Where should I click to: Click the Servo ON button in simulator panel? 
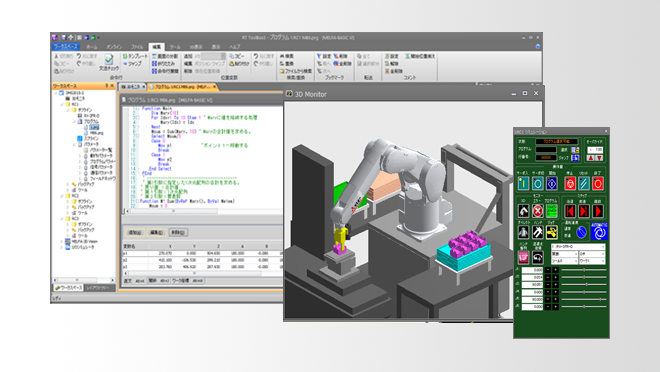[523, 183]
